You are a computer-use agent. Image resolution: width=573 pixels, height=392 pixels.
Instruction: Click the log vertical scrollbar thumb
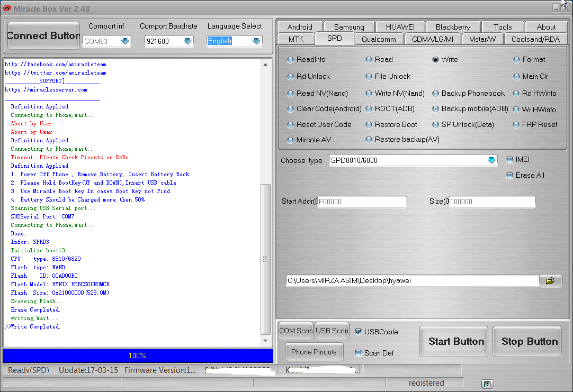265,259
